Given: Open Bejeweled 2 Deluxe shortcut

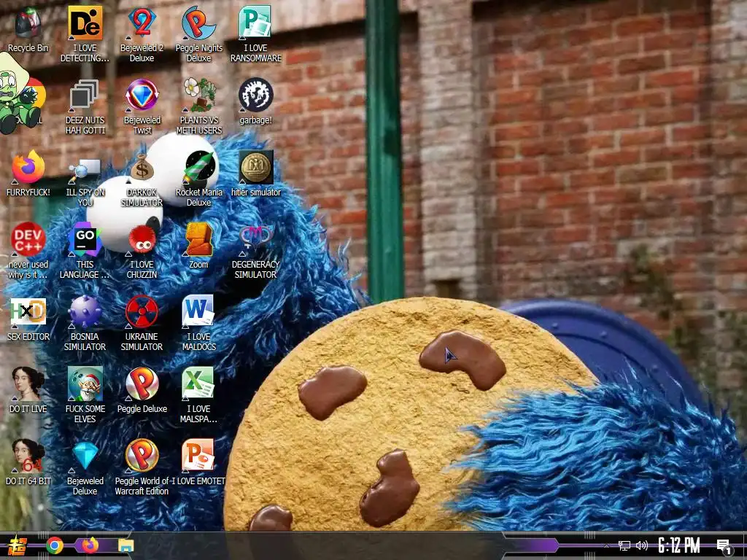Looking at the screenshot, I should [x=142, y=23].
